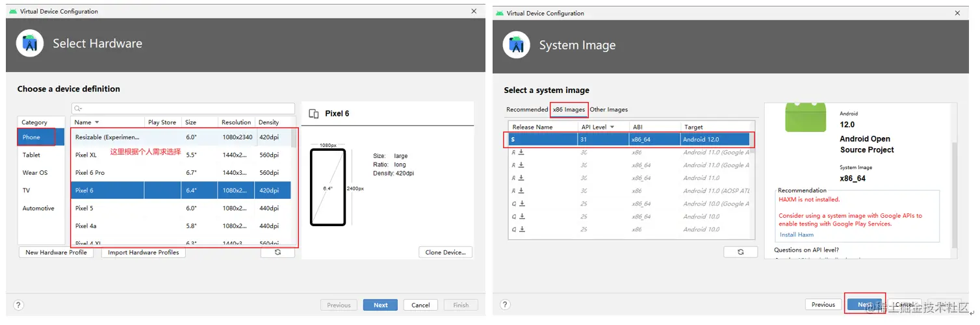980x325 pixels.
Task: Click Import Hardware Profiles button
Action: click(144, 252)
